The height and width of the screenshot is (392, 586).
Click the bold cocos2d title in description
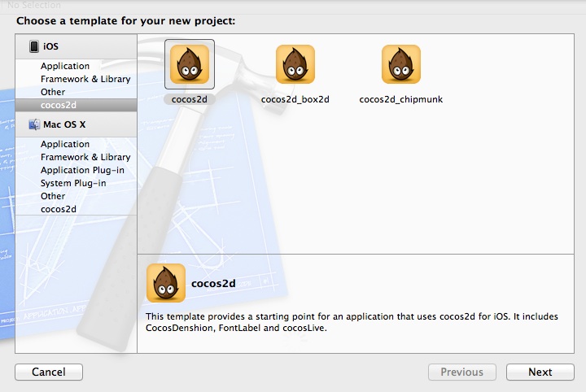pyautogui.click(x=213, y=283)
